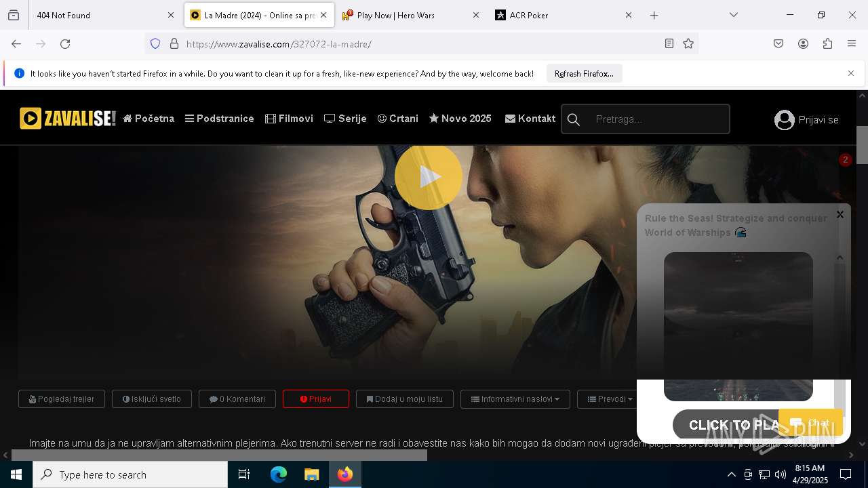Close the World of Warships ad popup

840,214
